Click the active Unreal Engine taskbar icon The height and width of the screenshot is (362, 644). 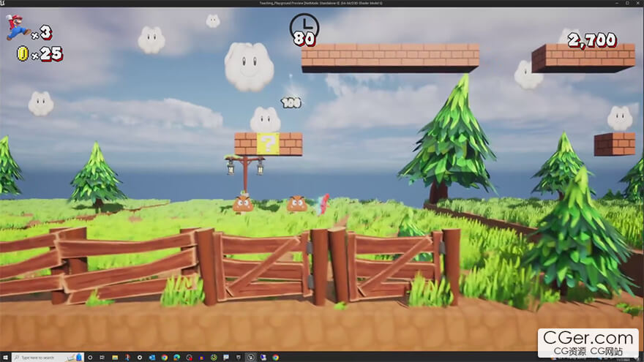(250, 358)
